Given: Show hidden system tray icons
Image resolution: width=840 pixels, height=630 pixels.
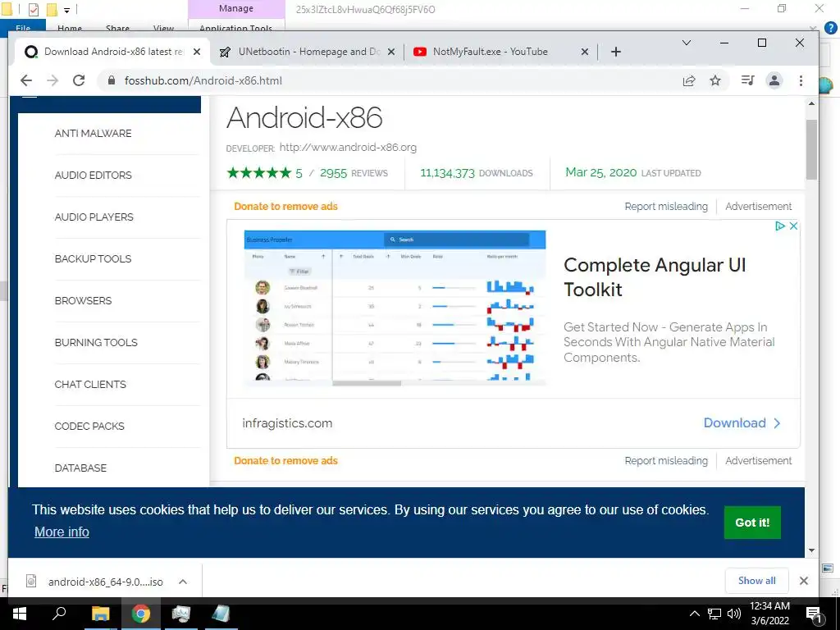Looking at the screenshot, I should [694, 614].
